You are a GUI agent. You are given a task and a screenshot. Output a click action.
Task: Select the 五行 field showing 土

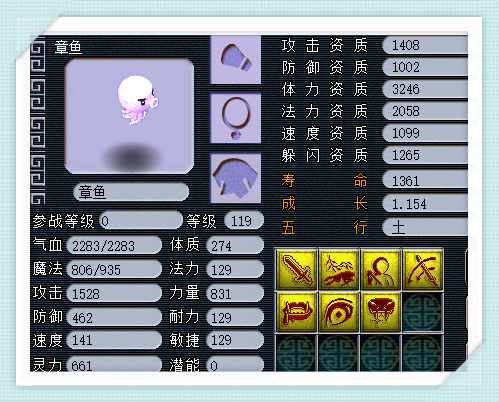(x=425, y=228)
